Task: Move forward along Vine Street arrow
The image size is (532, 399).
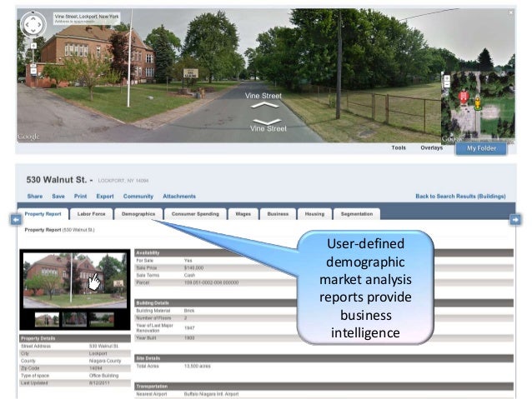Action: [266, 107]
